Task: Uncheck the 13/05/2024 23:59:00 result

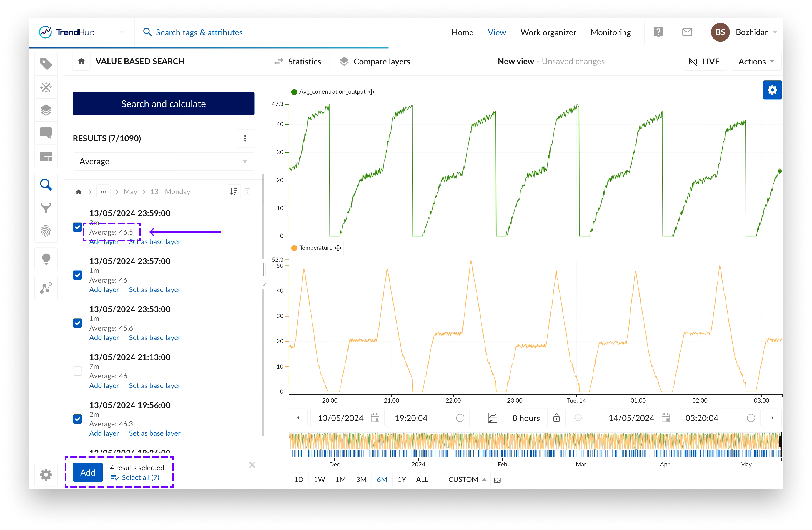Action: point(77,227)
